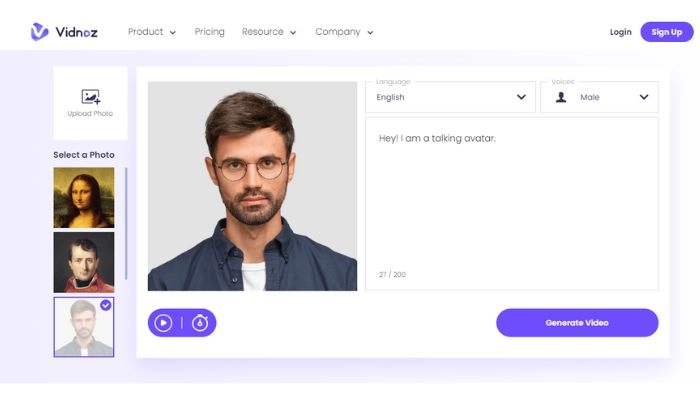Open the Language dropdown showing English

pos(450,97)
